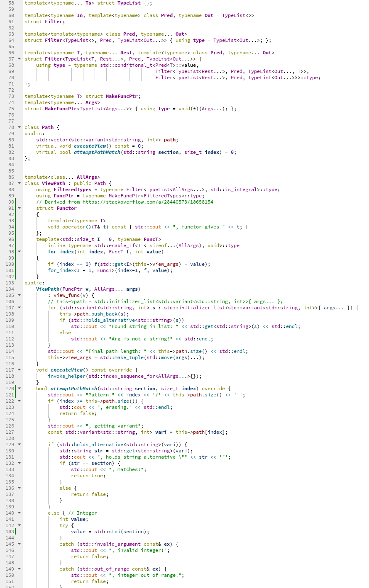Click std::stoi(section) on line 143

coord(120,532)
